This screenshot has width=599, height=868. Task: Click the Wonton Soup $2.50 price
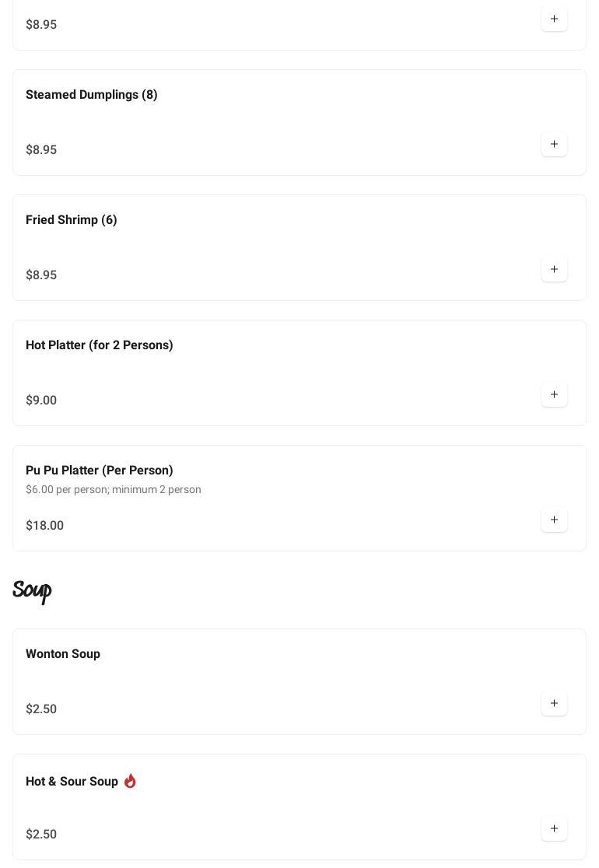(x=41, y=709)
